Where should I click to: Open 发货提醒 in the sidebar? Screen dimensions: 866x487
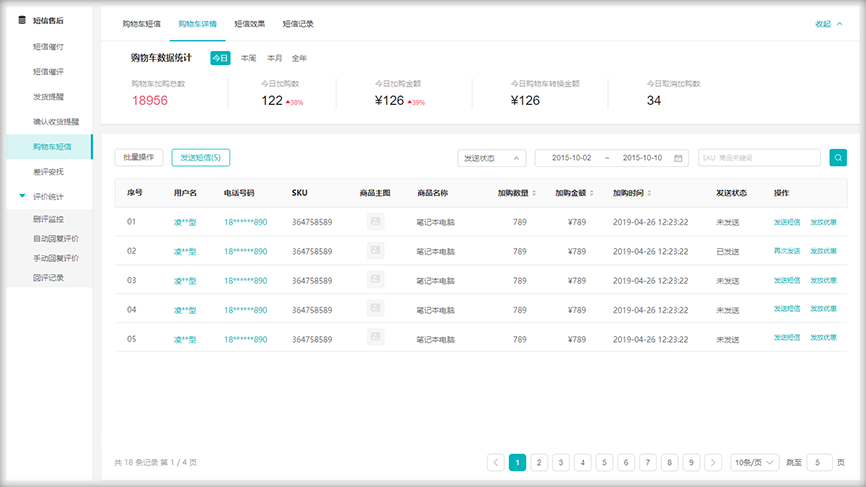point(49,97)
